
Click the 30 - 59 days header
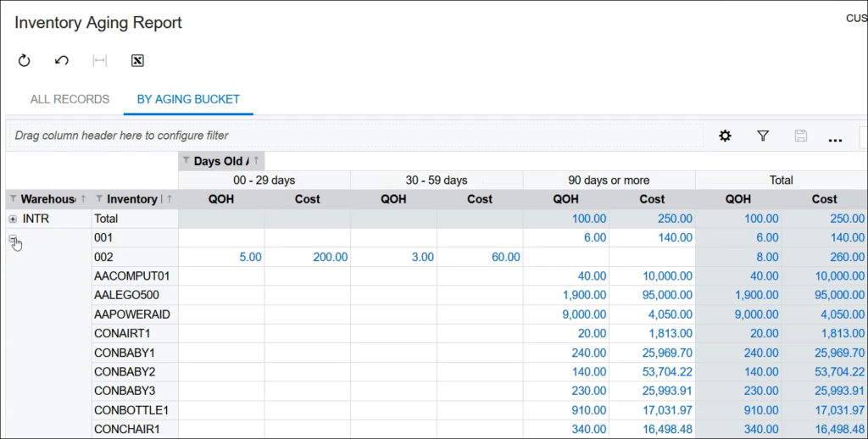437,180
